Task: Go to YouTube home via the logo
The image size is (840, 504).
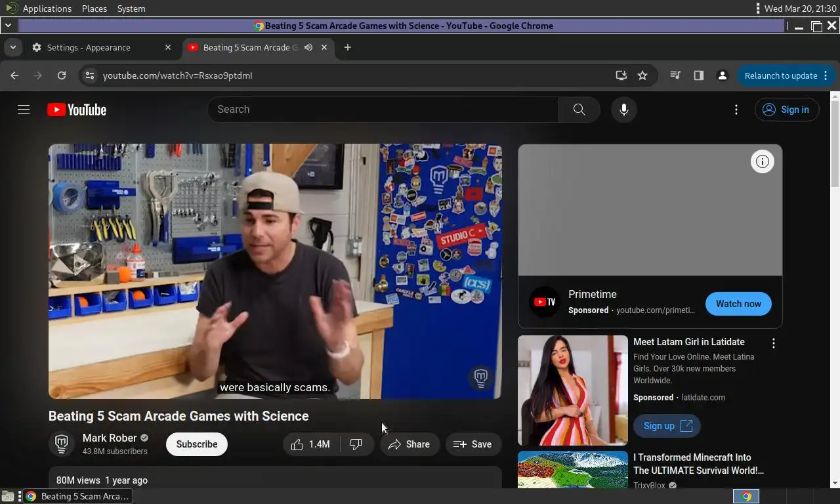Action: 77,110
